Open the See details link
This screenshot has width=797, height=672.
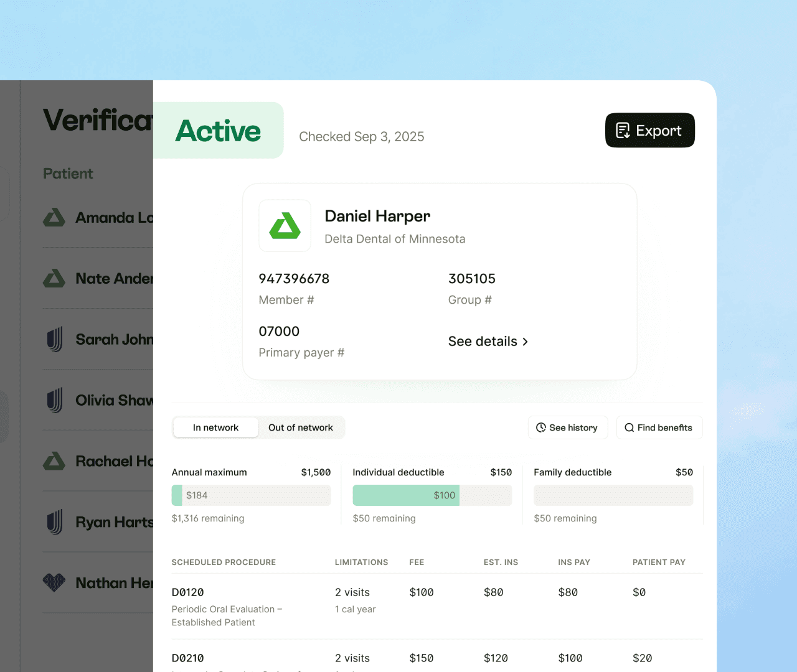coord(488,342)
